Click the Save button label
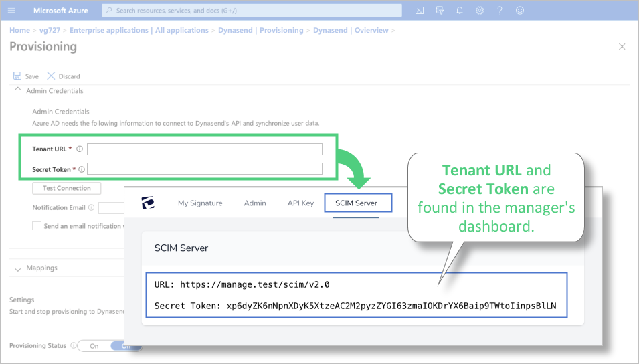 [x=32, y=76]
